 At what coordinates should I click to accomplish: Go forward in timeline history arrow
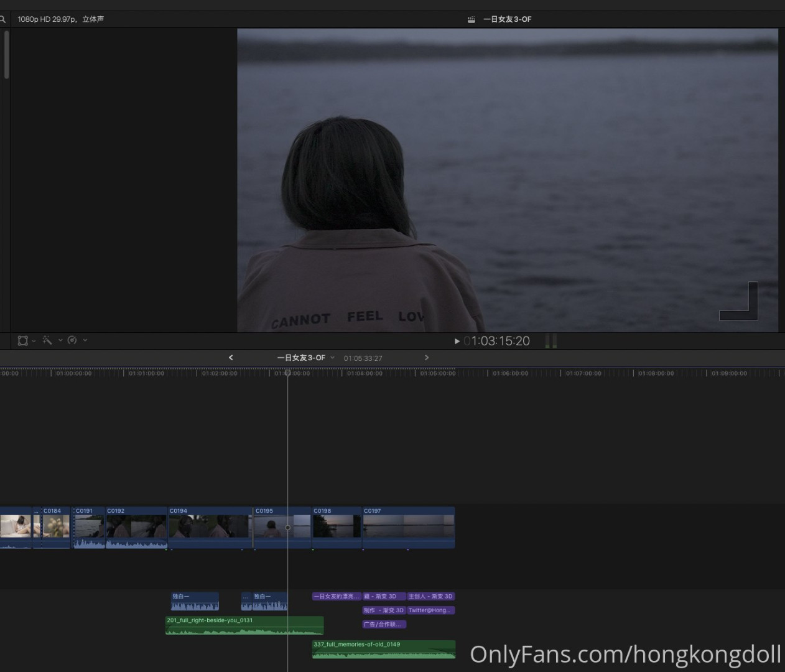[x=427, y=358]
